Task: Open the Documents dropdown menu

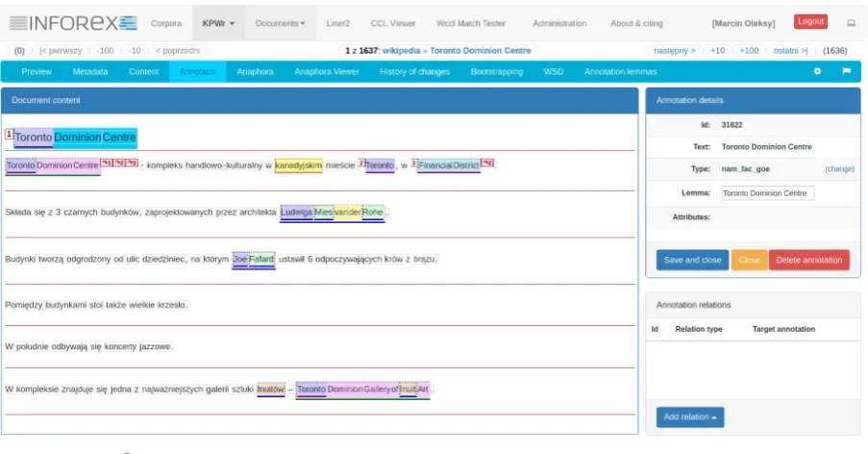Action: (280, 23)
